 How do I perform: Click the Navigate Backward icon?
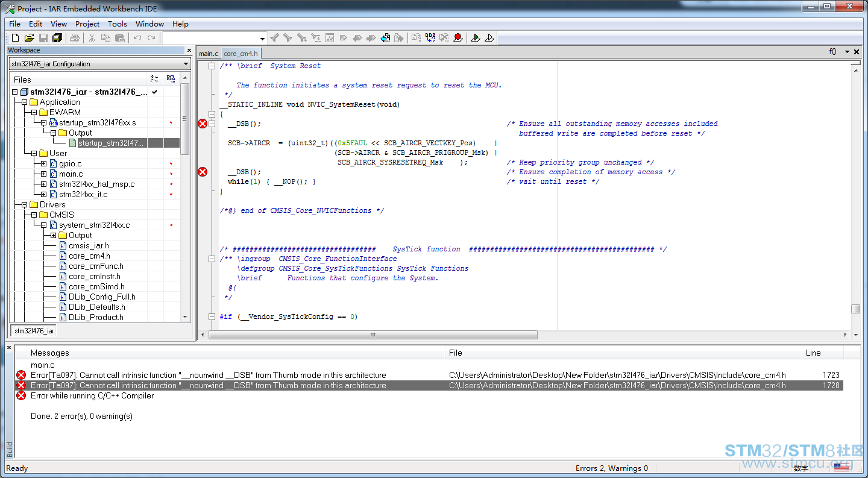pos(385,38)
